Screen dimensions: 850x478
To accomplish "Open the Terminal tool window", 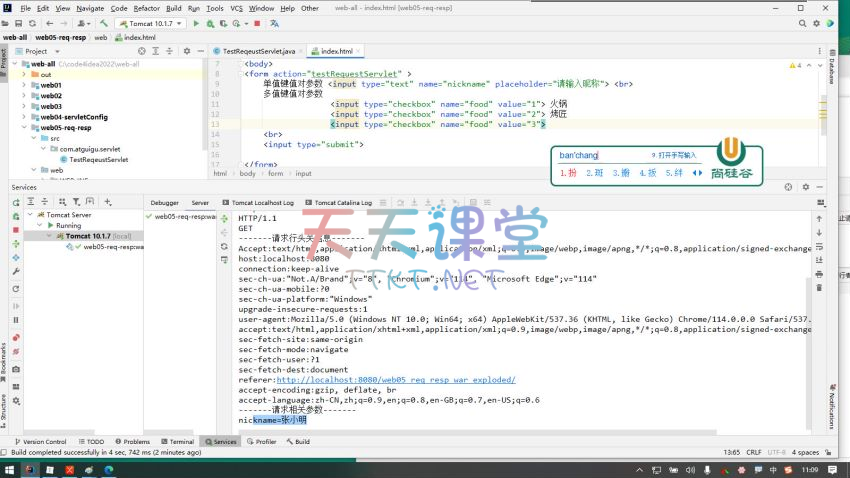I will 177,441.
